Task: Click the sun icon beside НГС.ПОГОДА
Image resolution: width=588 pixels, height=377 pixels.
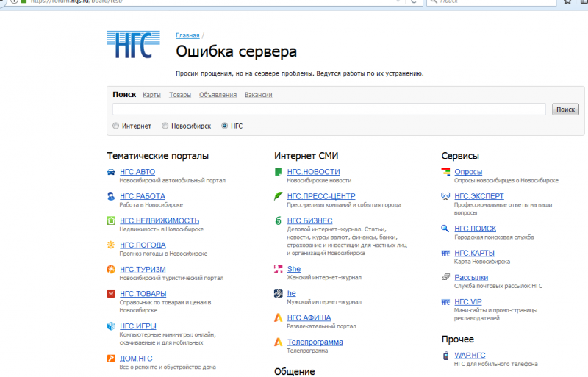Action: coord(111,245)
